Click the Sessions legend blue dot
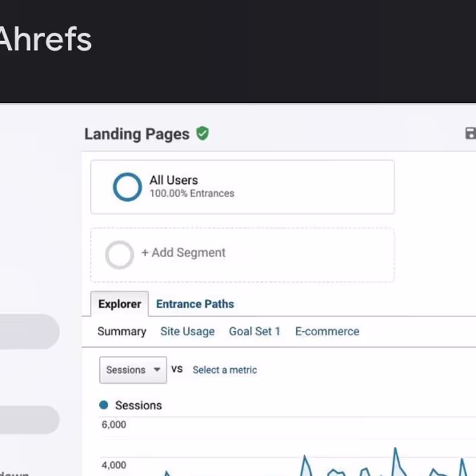 (x=104, y=405)
